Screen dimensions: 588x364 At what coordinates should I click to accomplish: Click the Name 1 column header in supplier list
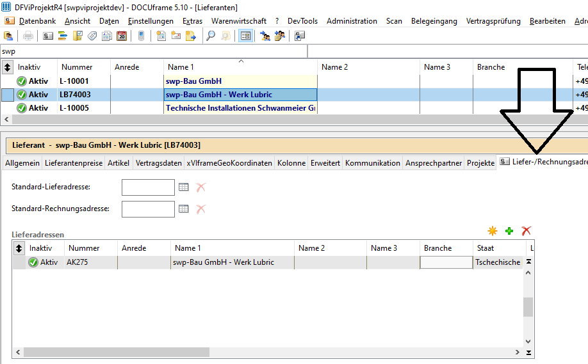coord(240,67)
